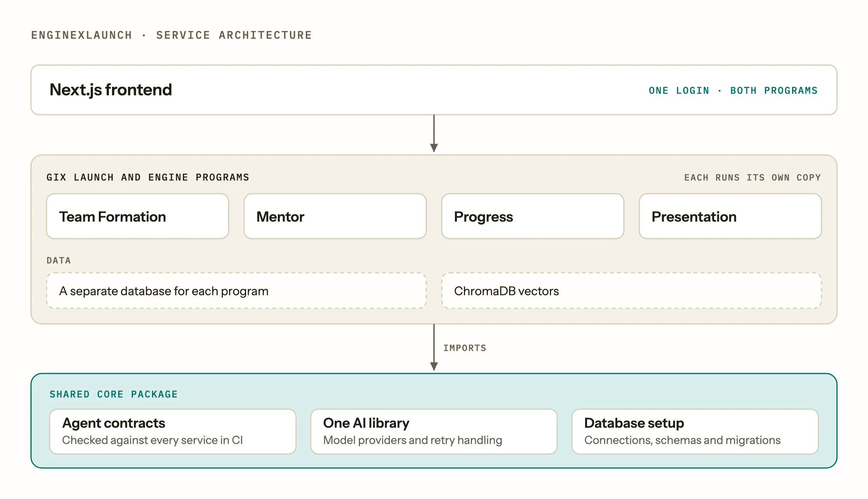
Task: Click 'Model providers and retry handling' text
Action: click(x=413, y=440)
